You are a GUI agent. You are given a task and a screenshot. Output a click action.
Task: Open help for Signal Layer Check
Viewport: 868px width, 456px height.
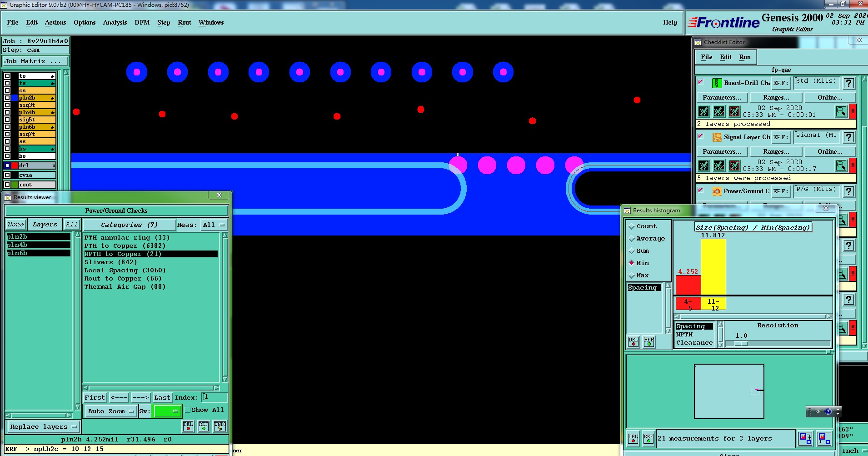(x=848, y=137)
